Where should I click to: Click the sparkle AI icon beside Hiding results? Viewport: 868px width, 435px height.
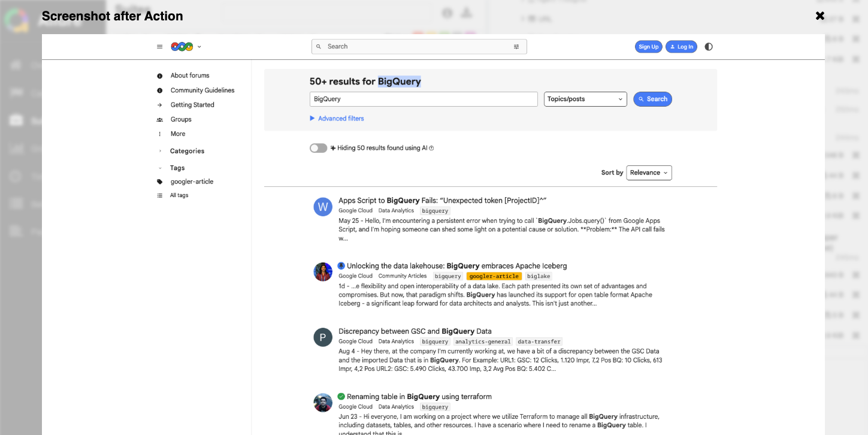(x=333, y=148)
